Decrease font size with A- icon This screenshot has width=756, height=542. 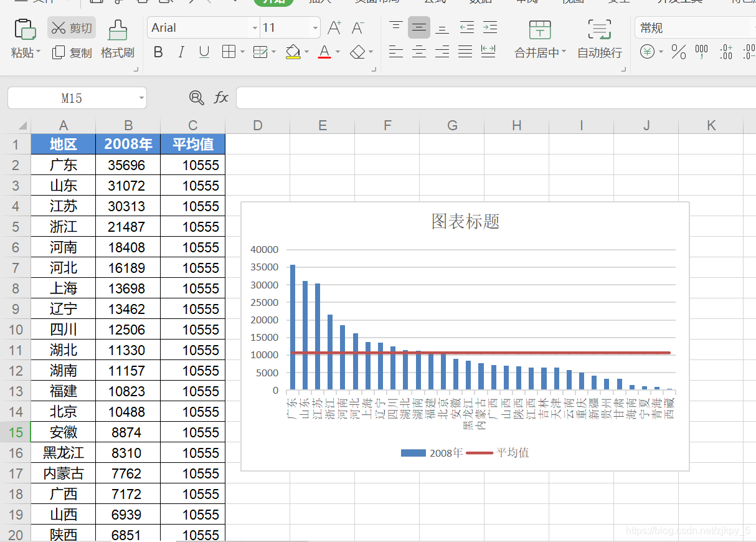click(358, 27)
